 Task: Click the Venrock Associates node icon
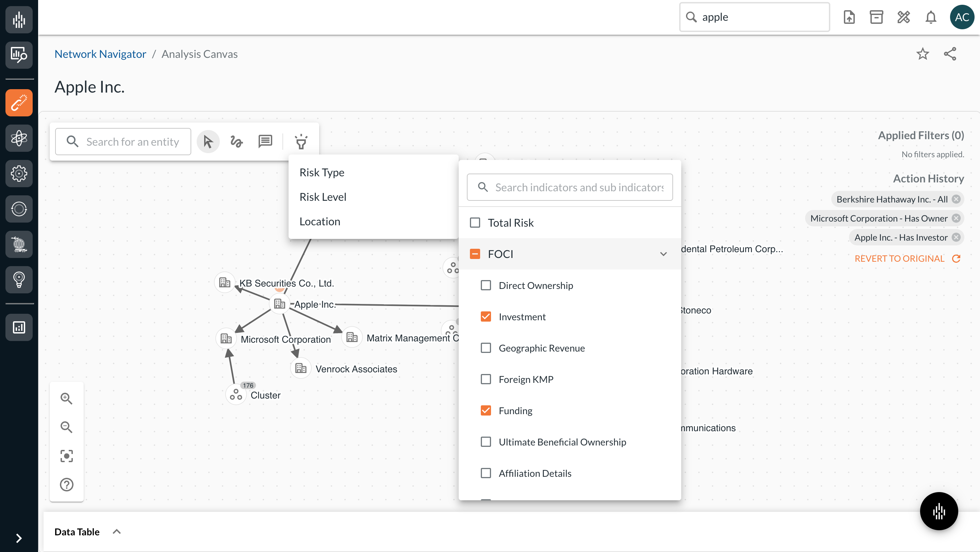(x=300, y=368)
